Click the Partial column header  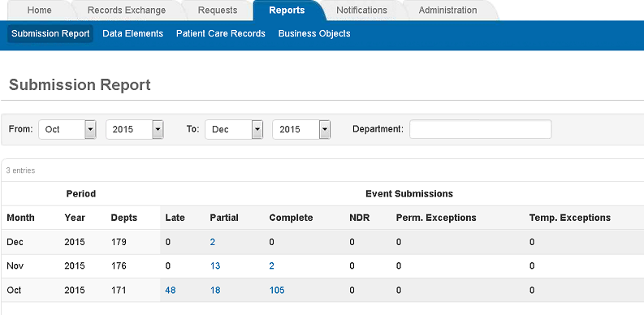point(224,218)
